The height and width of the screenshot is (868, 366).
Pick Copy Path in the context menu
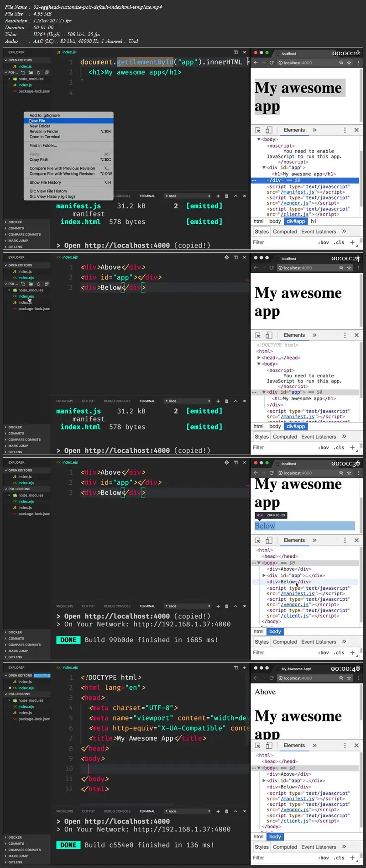pos(68,159)
